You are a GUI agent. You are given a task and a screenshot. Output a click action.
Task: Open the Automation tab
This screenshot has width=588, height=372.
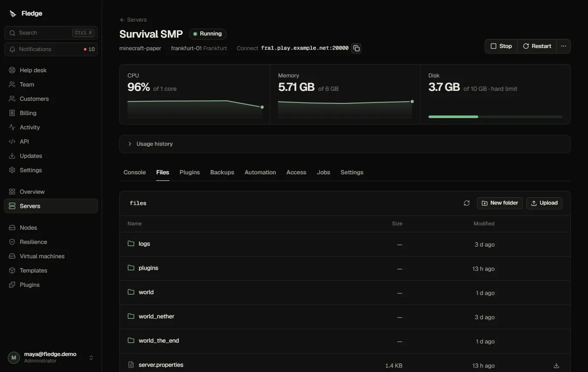point(260,172)
